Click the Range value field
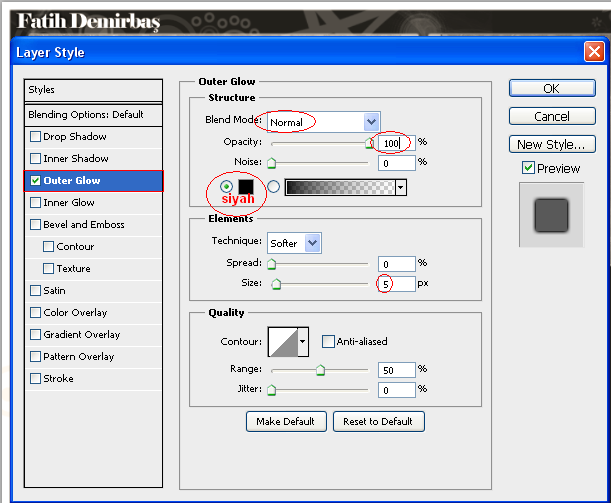 [397, 370]
